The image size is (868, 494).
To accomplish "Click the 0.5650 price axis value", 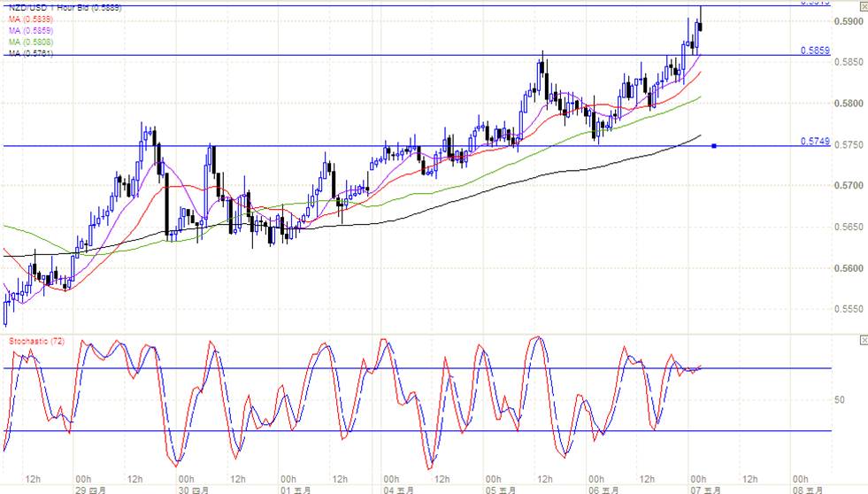I will pyautogui.click(x=849, y=227).
